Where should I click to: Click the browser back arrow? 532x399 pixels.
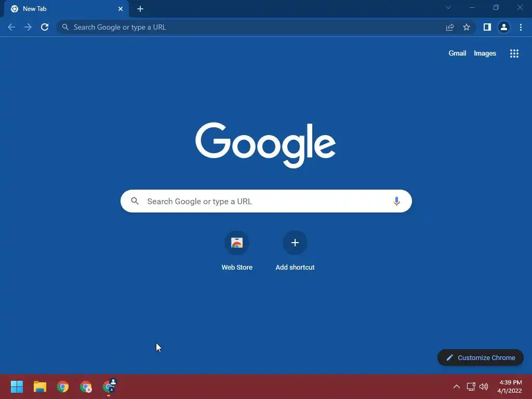[x=11, y=27]
